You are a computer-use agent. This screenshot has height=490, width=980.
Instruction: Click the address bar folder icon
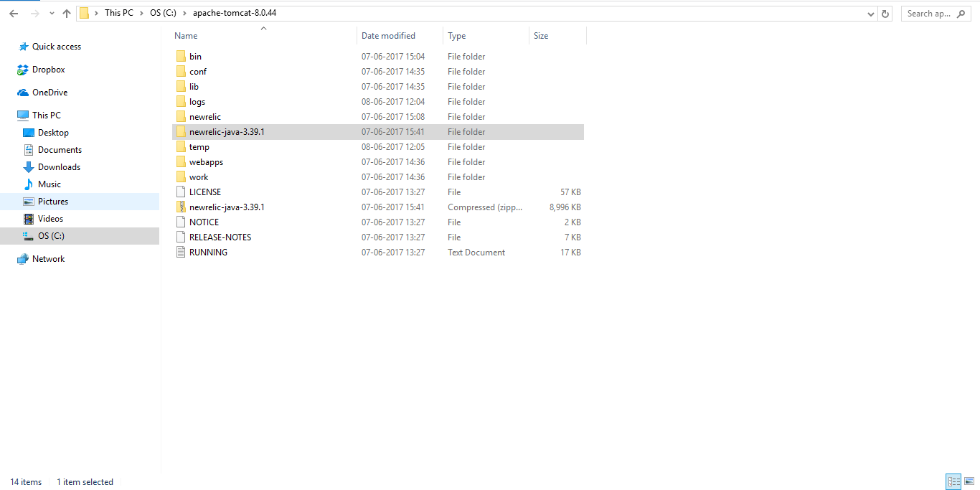(x=85, y=13)
